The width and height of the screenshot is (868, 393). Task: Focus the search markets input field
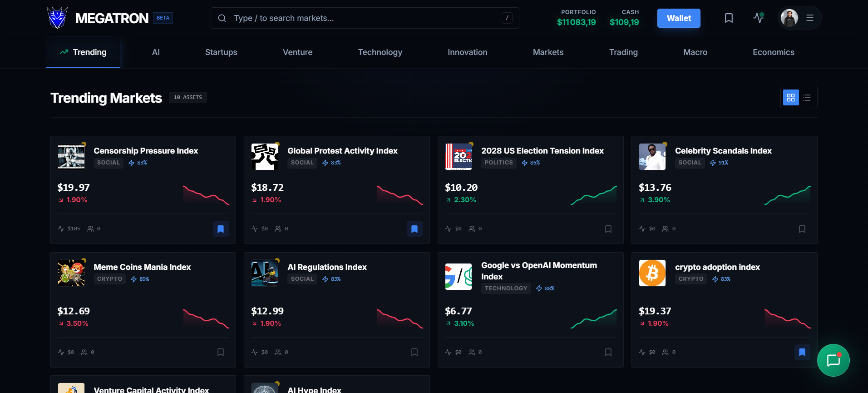tap(365, 18)
